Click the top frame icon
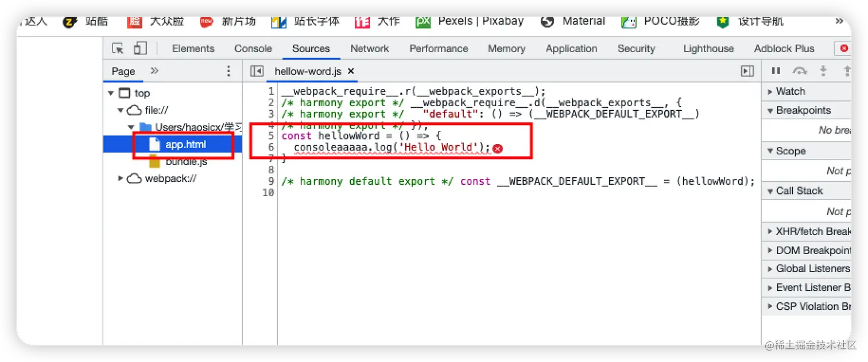Viewport: 868px width, 362px height. pyautogui.click(x=124, y=93)
